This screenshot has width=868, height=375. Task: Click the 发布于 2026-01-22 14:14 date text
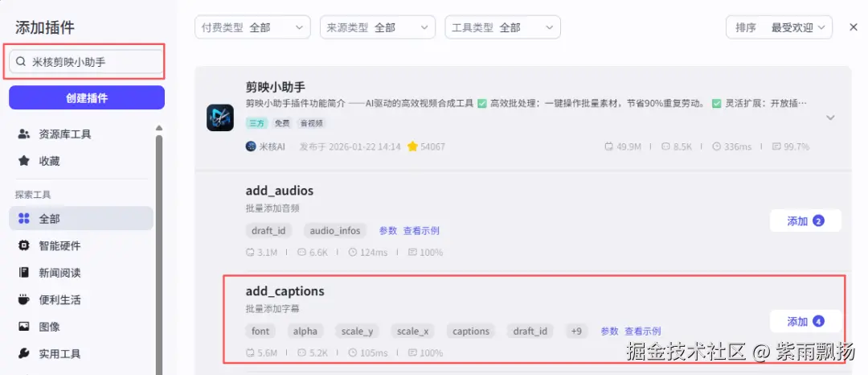click(x=350, y=146)
